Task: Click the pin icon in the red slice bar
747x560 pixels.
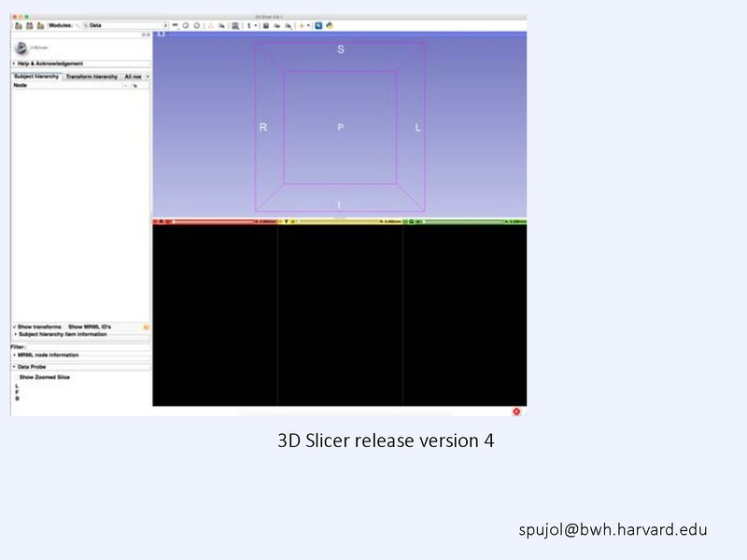Action: point(158,221)
